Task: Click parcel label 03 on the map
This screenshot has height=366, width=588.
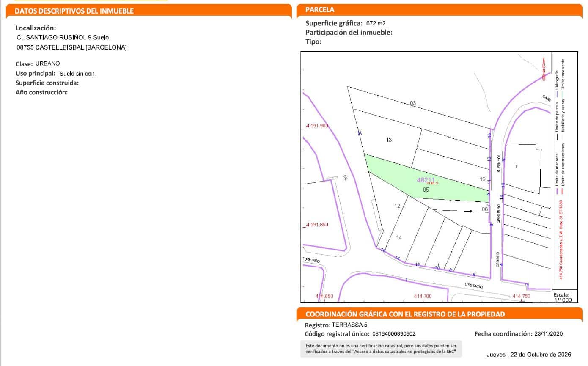Action: (413, 103)
